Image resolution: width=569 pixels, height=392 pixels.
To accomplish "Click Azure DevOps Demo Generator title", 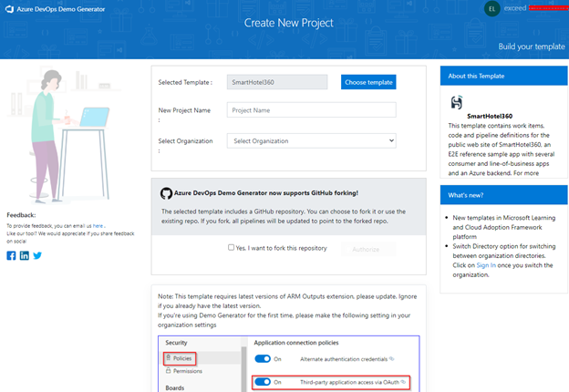I will pyautogui.click(x=60, y=9).
